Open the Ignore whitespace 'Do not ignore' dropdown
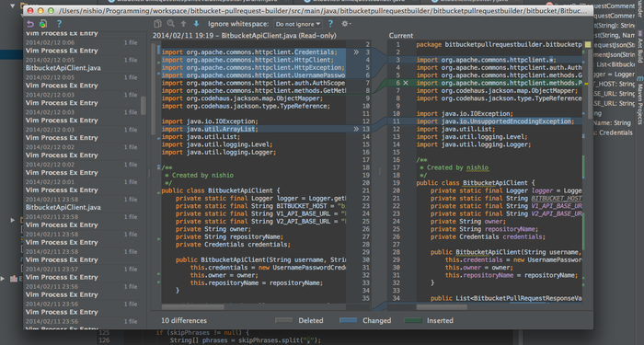Image resolution: width=644 pixels, height=345 pixels. click(x=298, y=24)
